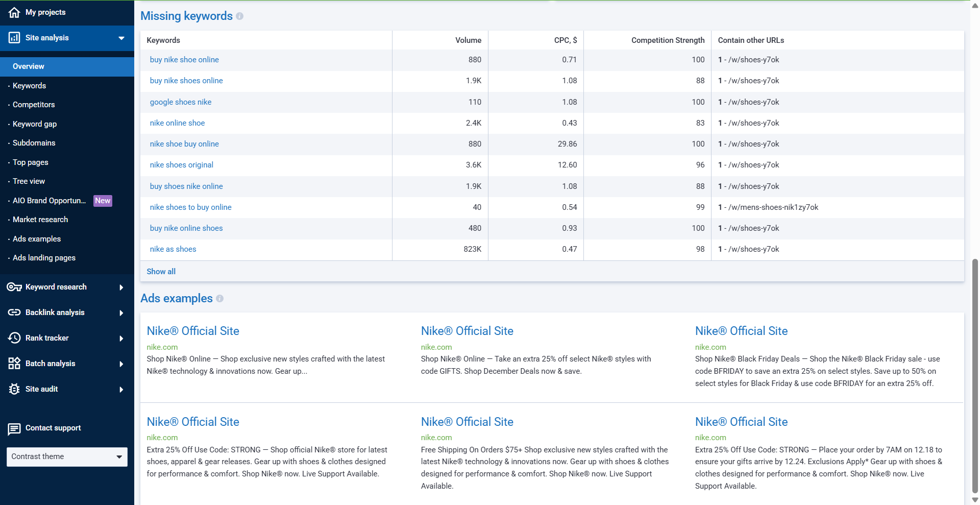The image size is (980, 505).
Task: Select Keyword gap in the sidebar
Action: [35, 124]
